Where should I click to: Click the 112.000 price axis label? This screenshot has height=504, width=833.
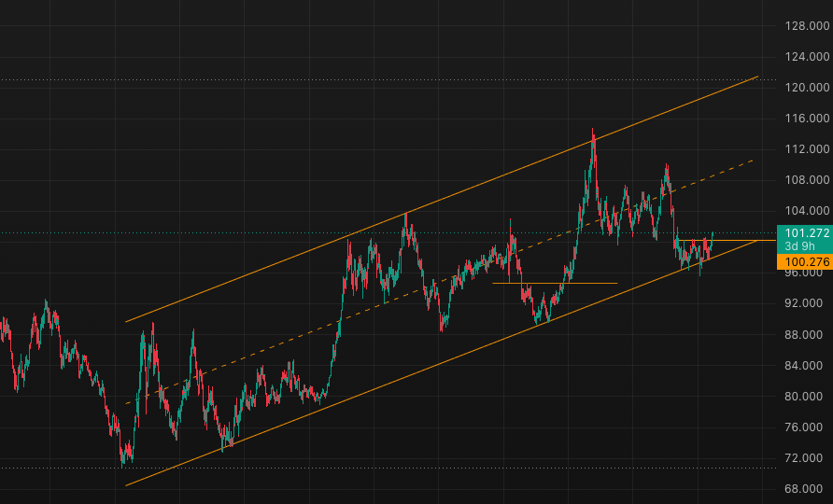[807, 148]
